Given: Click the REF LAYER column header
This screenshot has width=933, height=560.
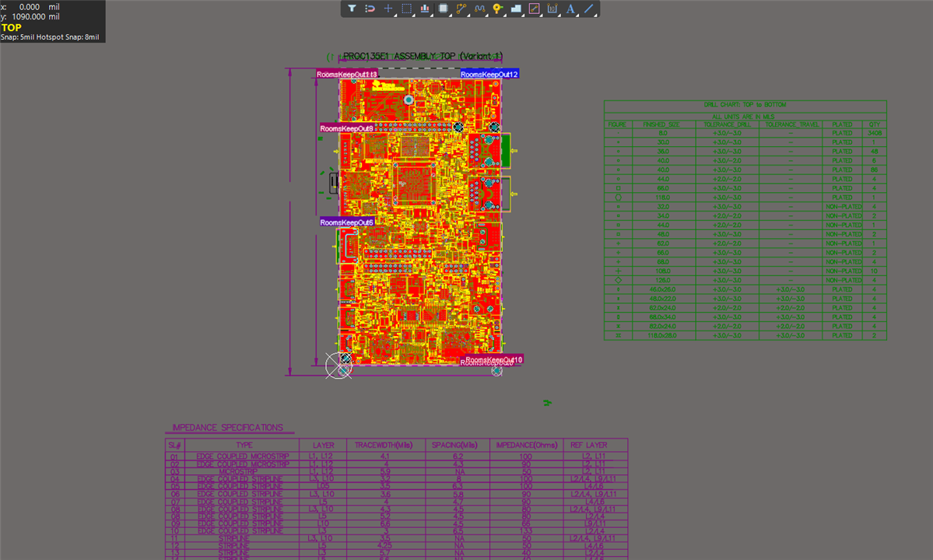Looking at the screenshot, I should (588, 445).
